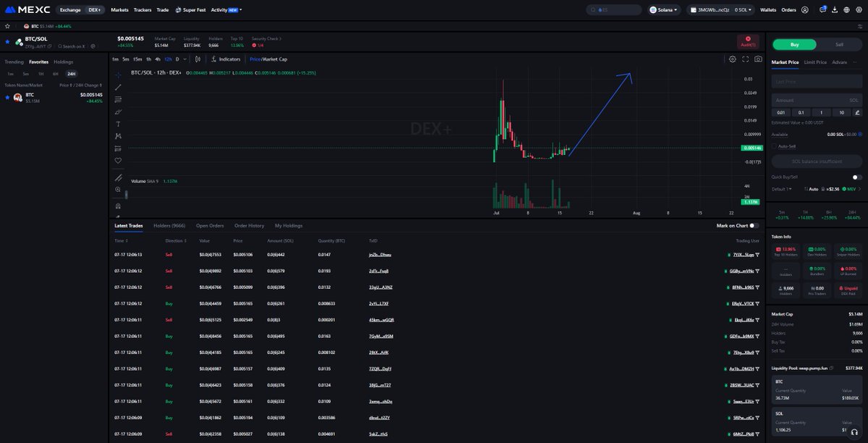
Task: Open Order History tab
Action: 250,226
